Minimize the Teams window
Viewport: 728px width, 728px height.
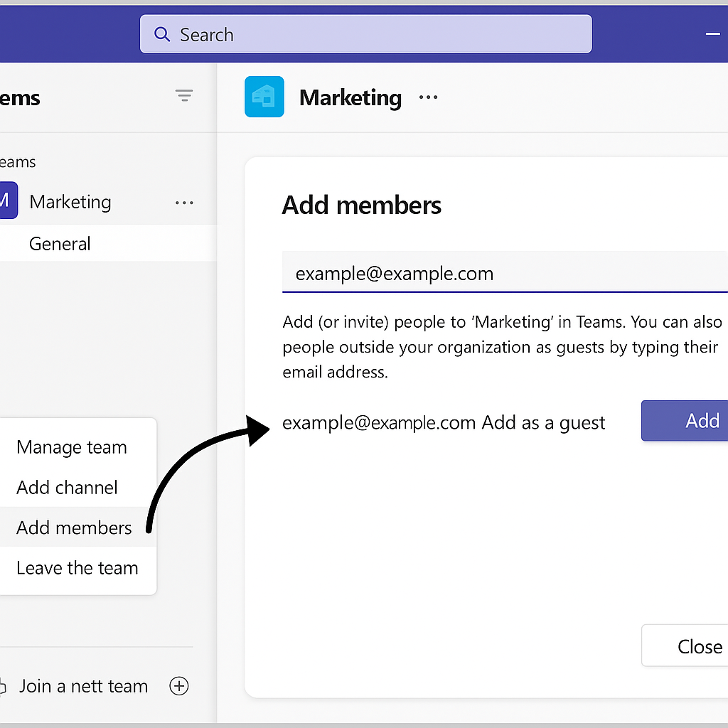click(712, 34)
